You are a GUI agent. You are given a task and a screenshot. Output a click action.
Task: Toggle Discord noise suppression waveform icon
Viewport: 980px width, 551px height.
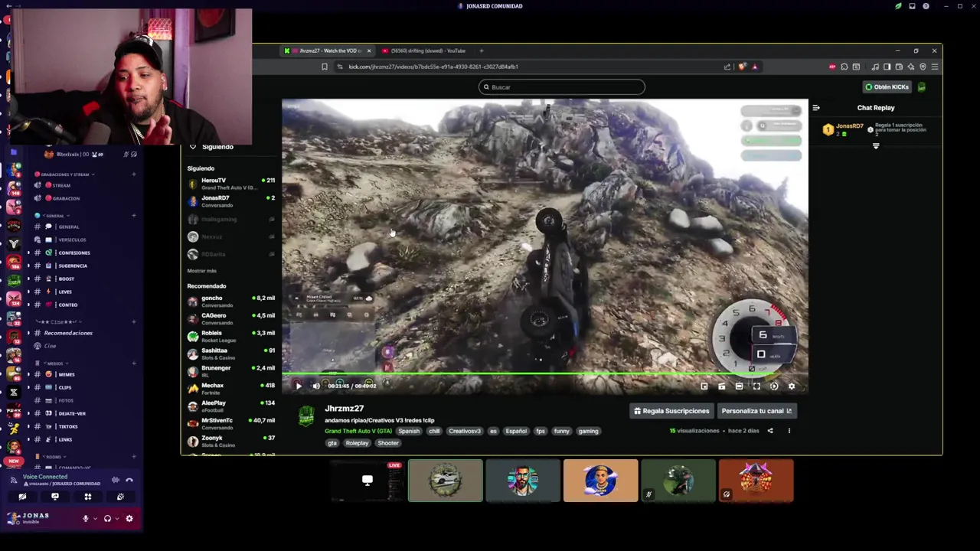pyautogui.click(x=115, y=480)
